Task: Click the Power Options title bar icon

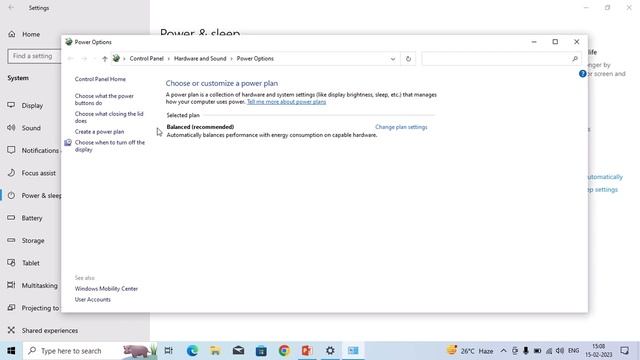Action: coord(69,42)
